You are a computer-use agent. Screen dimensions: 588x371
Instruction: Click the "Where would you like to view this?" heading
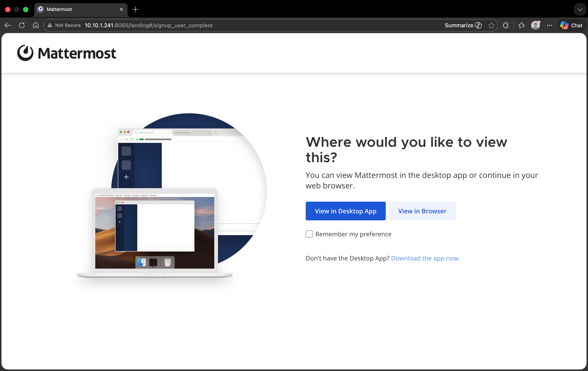pyautogui.click(x=406, y=149)
